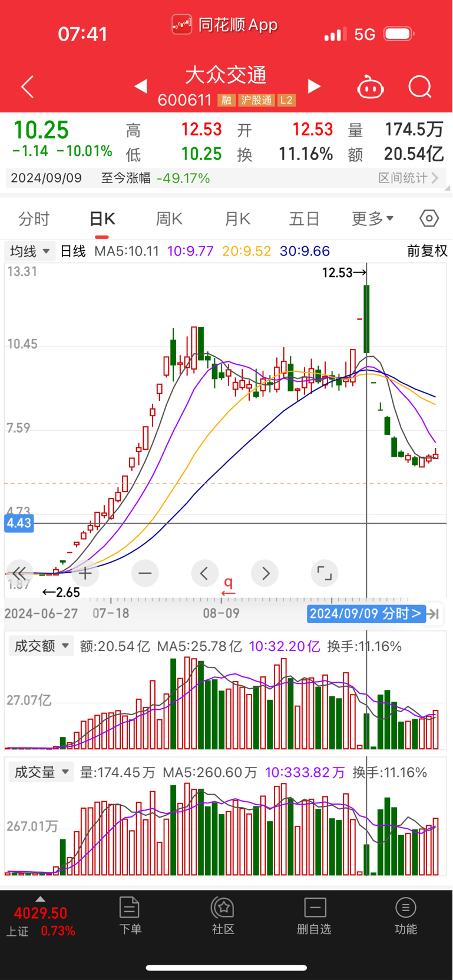Open chart settings hexagon icon
This screenshot has height=980, width=453.
pos(429,218)
